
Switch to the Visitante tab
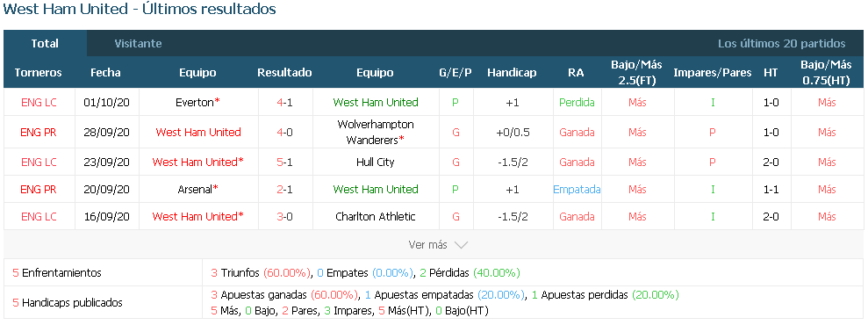pyautogui.click(x=138, y=43)
